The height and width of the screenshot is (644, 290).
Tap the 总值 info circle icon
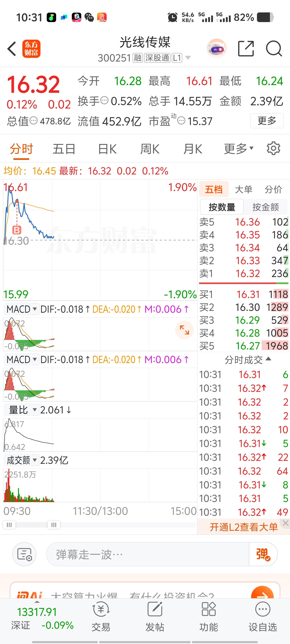(x=34, y=121)
